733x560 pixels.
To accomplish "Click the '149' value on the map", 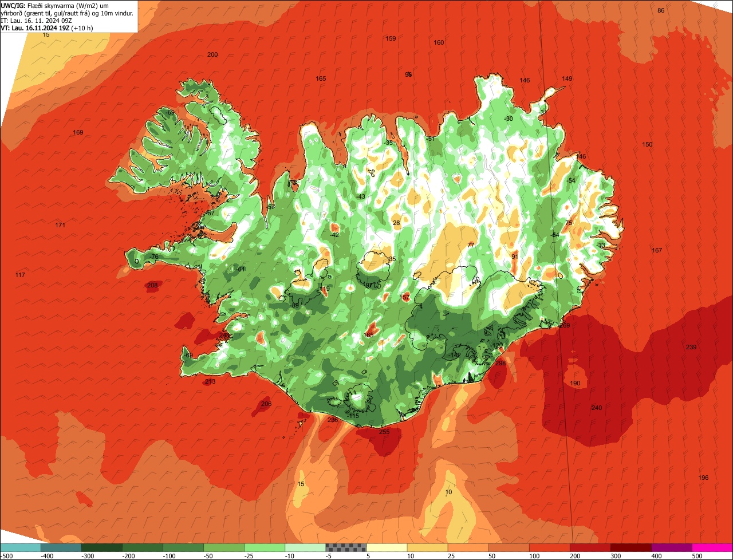I will click(x=567, y=79).
